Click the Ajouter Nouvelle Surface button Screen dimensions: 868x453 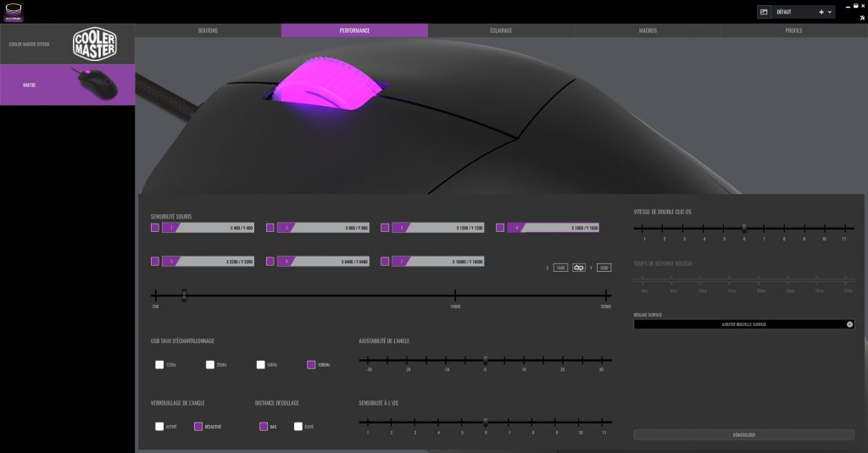[x=743, y=324]
